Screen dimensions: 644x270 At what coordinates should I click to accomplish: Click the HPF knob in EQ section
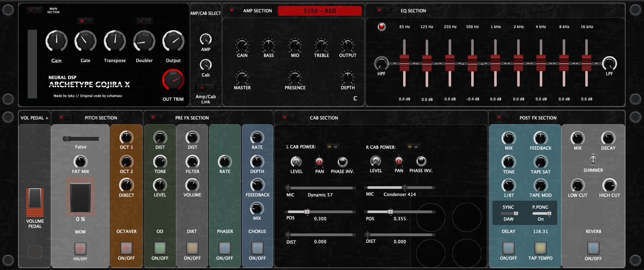click(x=381, y=64)
